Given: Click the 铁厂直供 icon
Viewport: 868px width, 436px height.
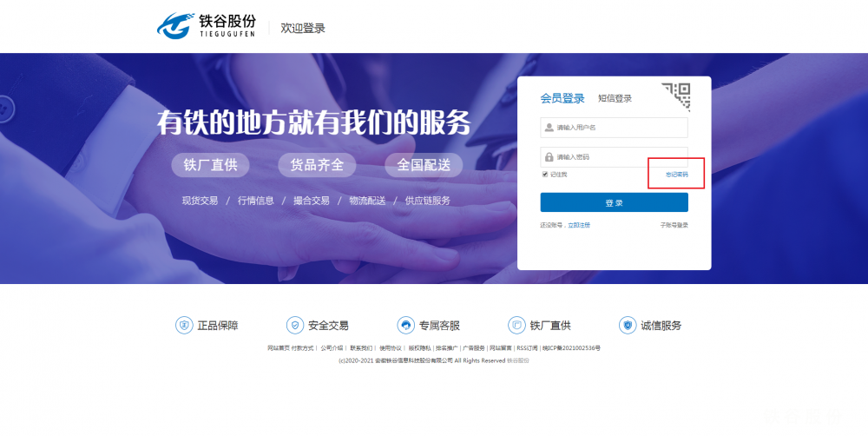Looking at the screenshot, I should 516,325.
